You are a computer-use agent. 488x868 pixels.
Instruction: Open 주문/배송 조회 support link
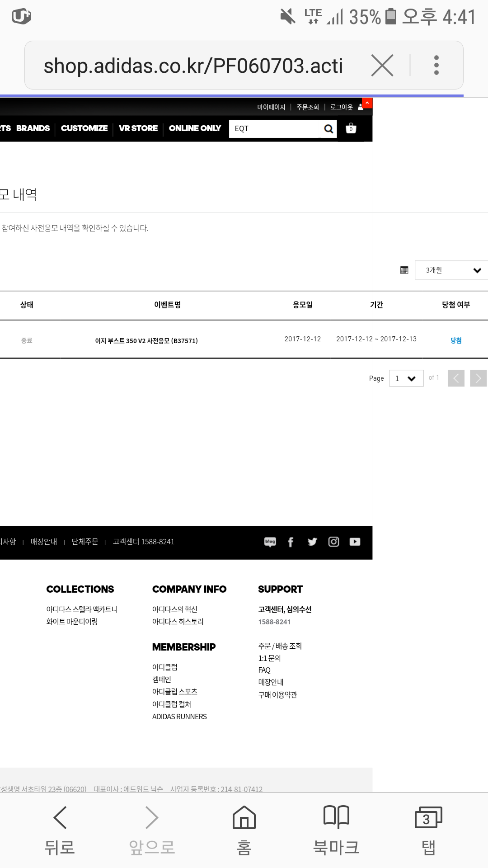coord(280,646)
